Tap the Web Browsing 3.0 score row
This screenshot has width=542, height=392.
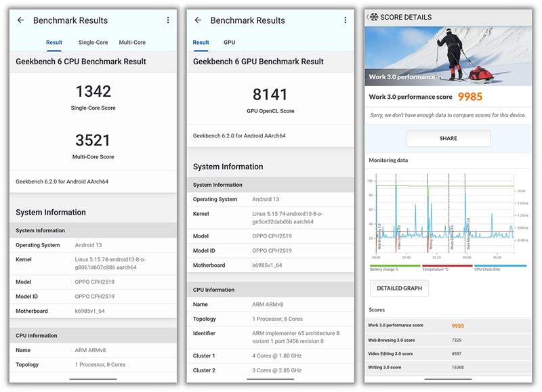pyautogui.click(x=449, y=340)
